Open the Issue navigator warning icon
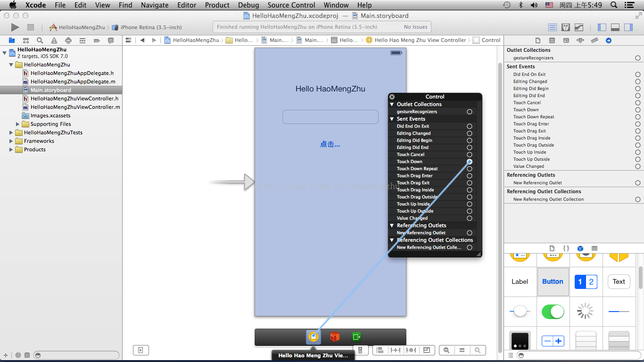The image size is (644, 362). click(54, 41)
